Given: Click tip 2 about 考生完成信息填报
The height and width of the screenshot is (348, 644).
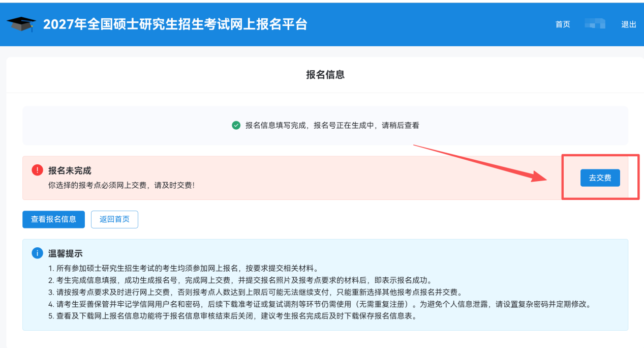Looking at the screenshot, I should coord(240,280).
